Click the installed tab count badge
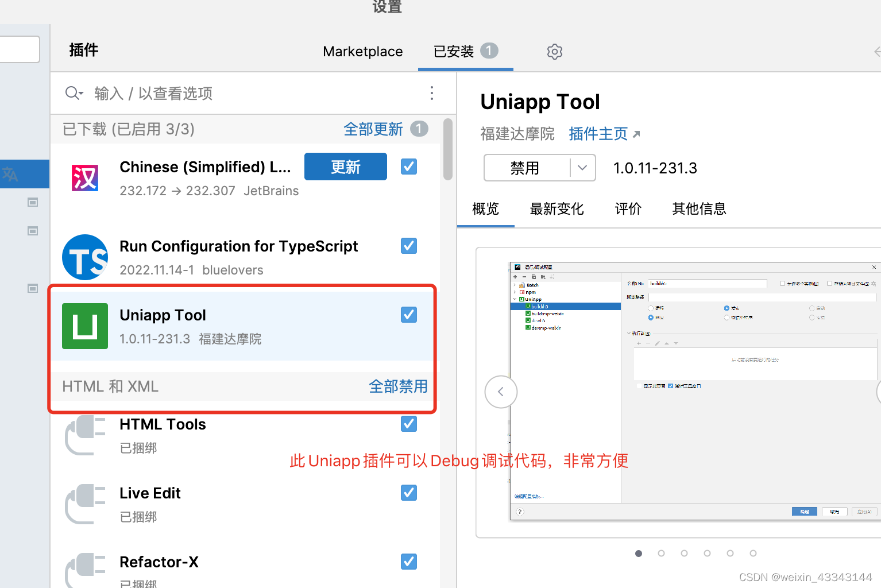The image size is (881, 588). (x=489, y=51)
